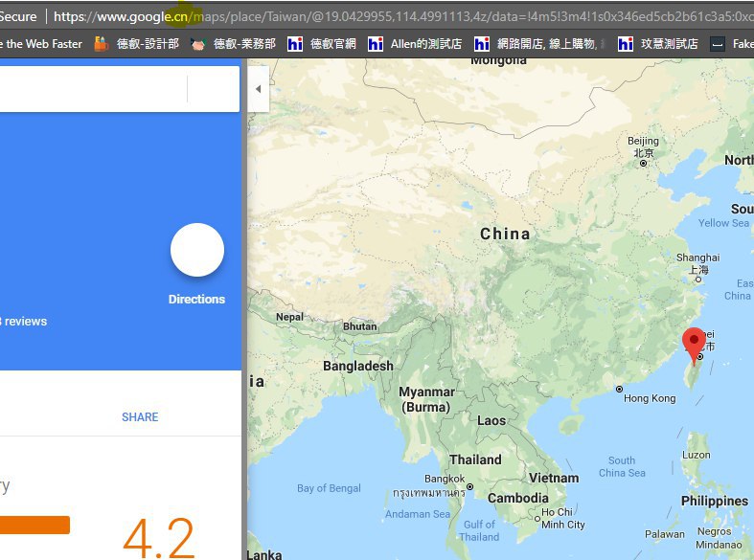Open the Fake bookmark at far right
This screenshot has height=560, width=754.
733,43
